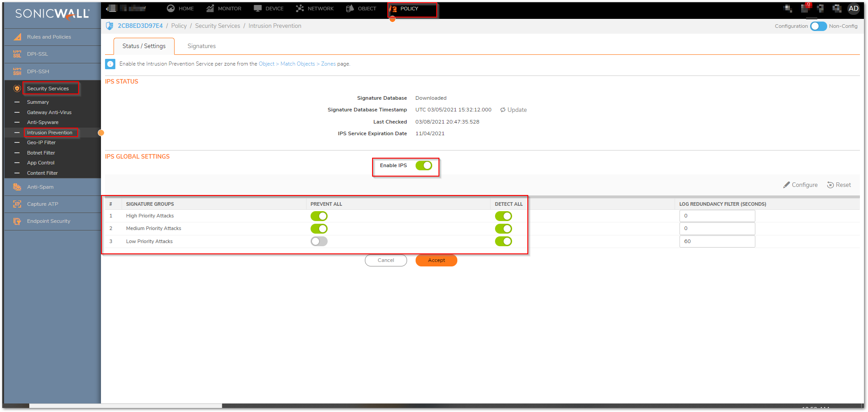Toggle Detect All for Medium Priority Attacks
The image size is (868, 412).
(x=504, y=229)
